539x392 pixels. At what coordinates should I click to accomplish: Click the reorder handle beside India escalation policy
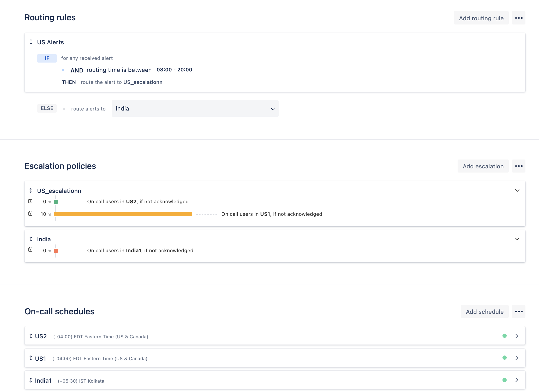click(31, 239)
